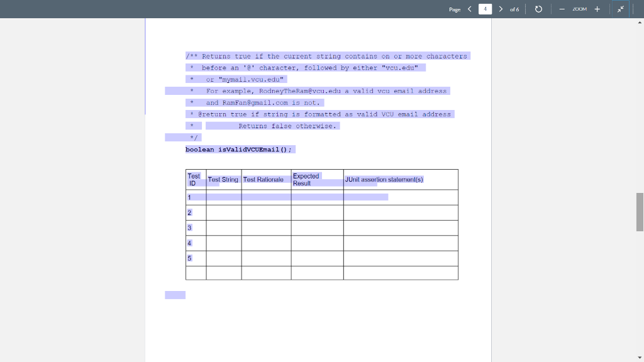Rotate the document
Image resolution: width=644 pixels, height=362 pixels.
pyautogui.click(x=538, y=9)
